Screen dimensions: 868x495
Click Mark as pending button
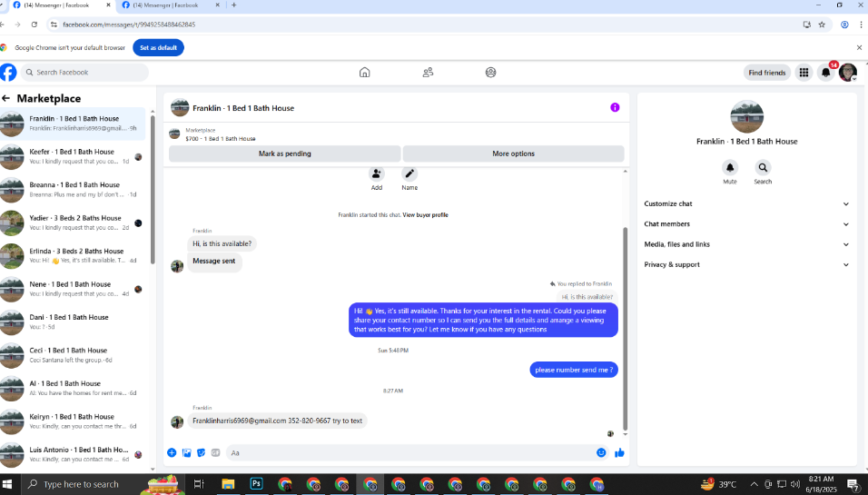pyautogui.click(x=284, y=153)
